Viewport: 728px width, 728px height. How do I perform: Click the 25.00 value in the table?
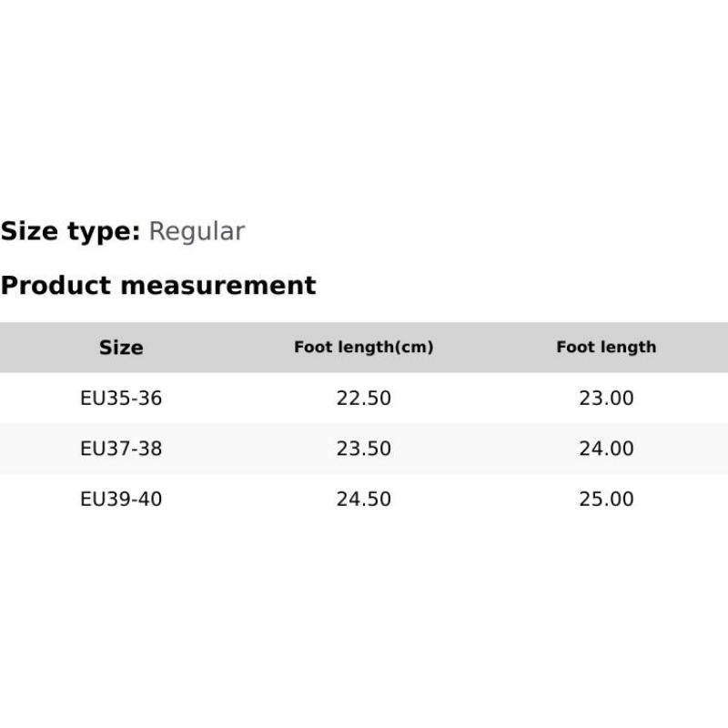[606, 500]
